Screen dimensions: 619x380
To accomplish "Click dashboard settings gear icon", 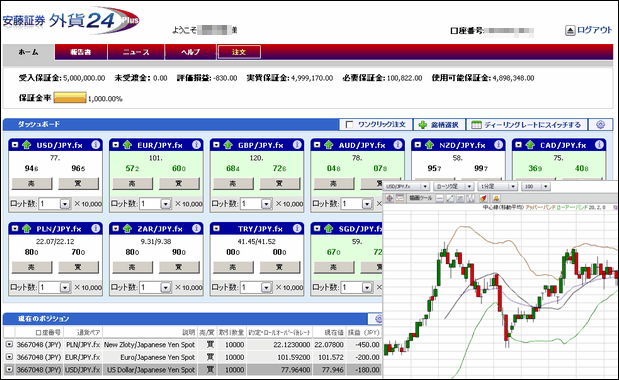I will tap(600, 125).
